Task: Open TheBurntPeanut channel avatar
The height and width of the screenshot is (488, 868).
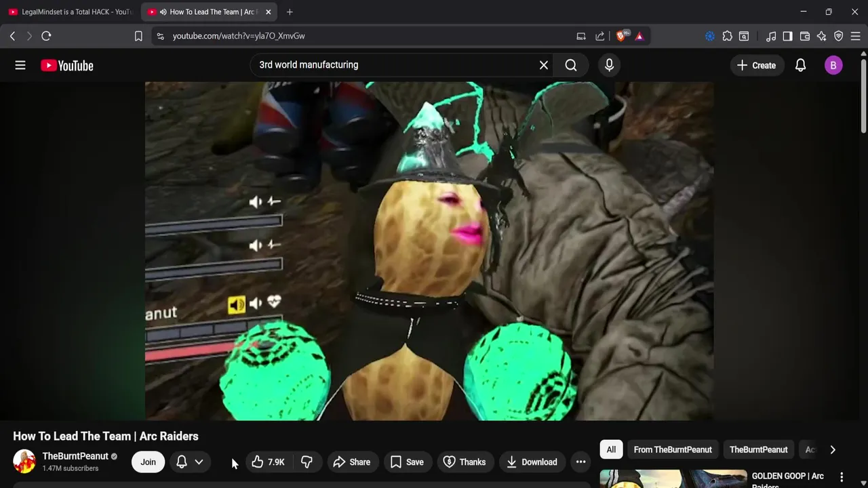Action: (24, 462)
